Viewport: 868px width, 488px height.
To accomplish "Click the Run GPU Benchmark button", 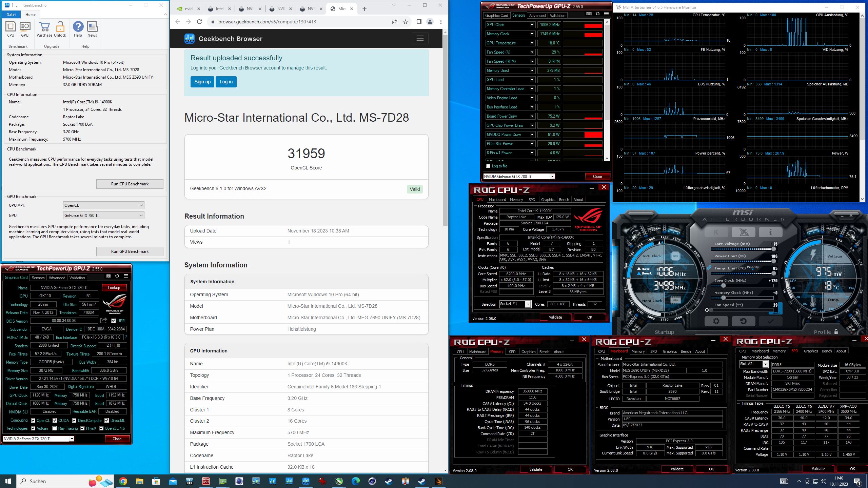I will 130,251.
